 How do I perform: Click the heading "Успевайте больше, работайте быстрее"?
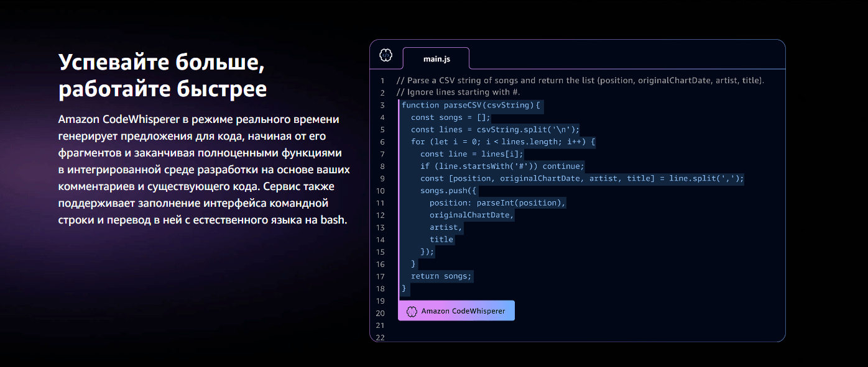163,76
